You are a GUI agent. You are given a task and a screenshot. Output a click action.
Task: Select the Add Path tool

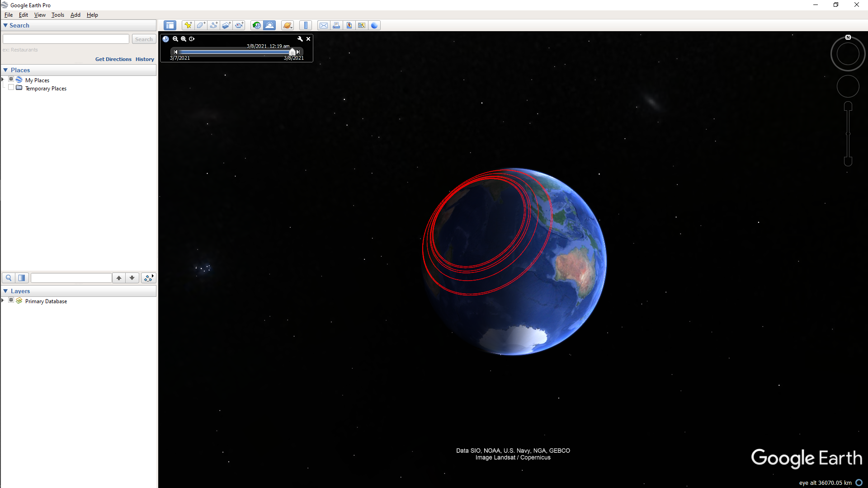[213, 25]
